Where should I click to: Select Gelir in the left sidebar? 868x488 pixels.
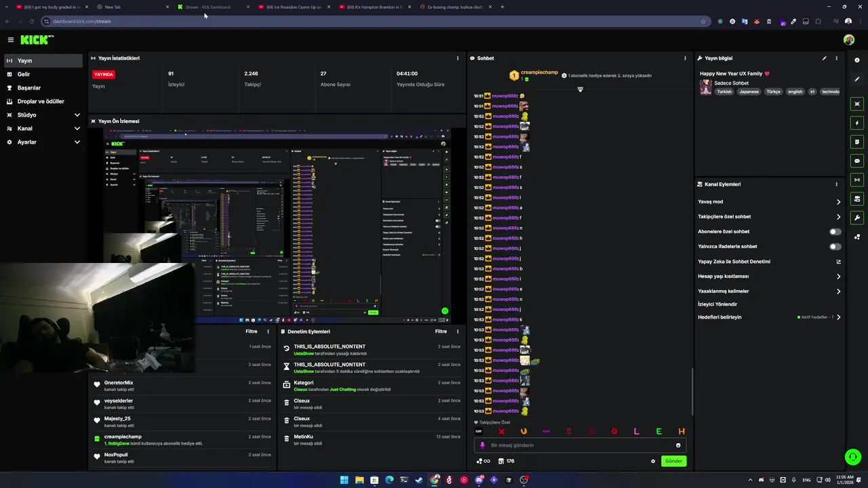42,75
